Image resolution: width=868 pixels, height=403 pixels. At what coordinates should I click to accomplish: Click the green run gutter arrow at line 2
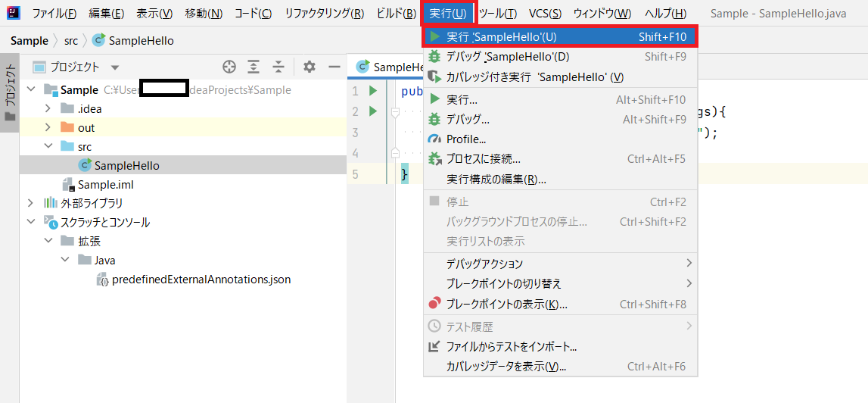pos(372,111)
